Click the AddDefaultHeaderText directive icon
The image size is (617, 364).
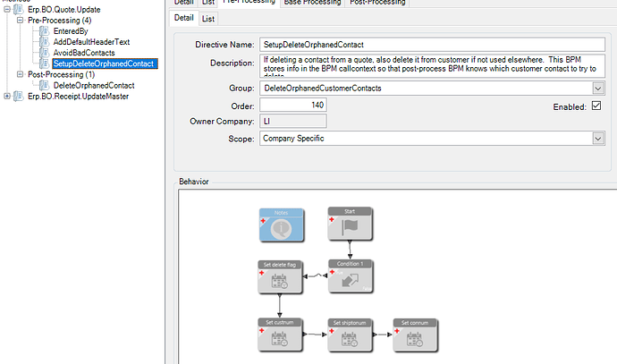click(45, 41)
